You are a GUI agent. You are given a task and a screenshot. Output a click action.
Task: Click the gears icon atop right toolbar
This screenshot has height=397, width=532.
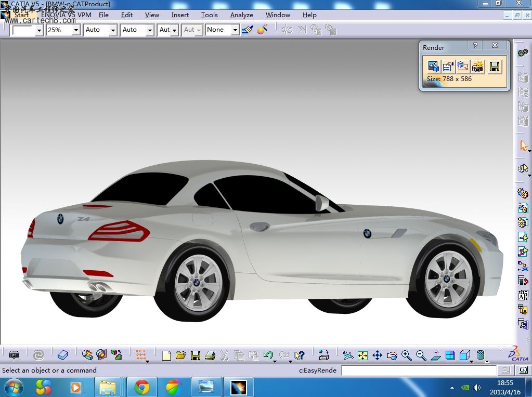(523, 52)
